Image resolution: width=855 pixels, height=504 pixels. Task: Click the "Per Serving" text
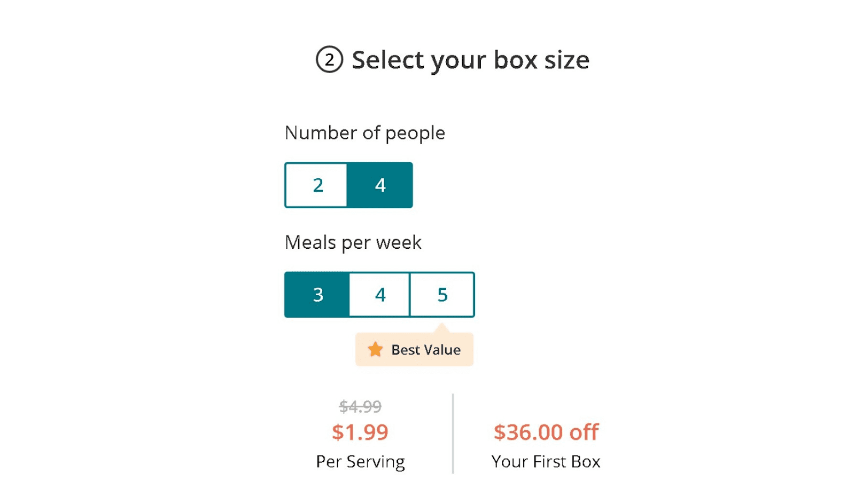click(x=361, y=462)
